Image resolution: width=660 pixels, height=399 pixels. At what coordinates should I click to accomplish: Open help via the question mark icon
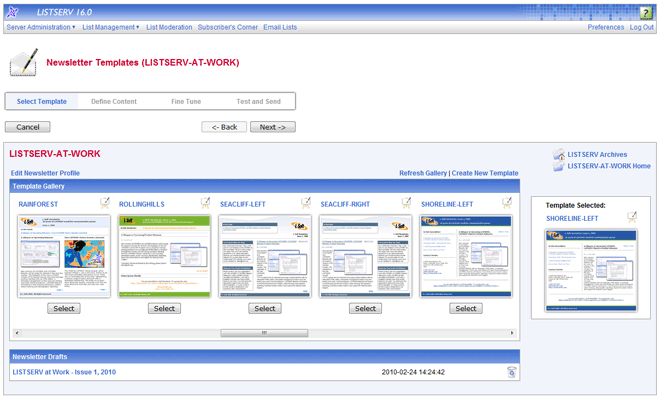(x=646, y=13)
